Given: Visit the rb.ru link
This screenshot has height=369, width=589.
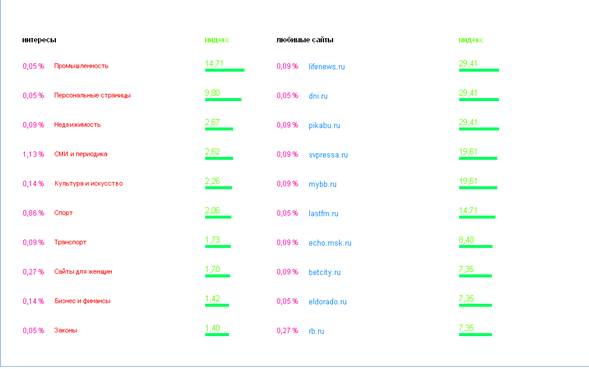Looking at the screenshot, I should point(316,331).
